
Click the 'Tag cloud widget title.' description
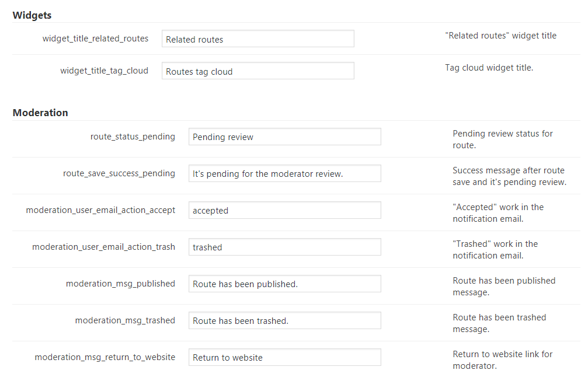[489, 68]
